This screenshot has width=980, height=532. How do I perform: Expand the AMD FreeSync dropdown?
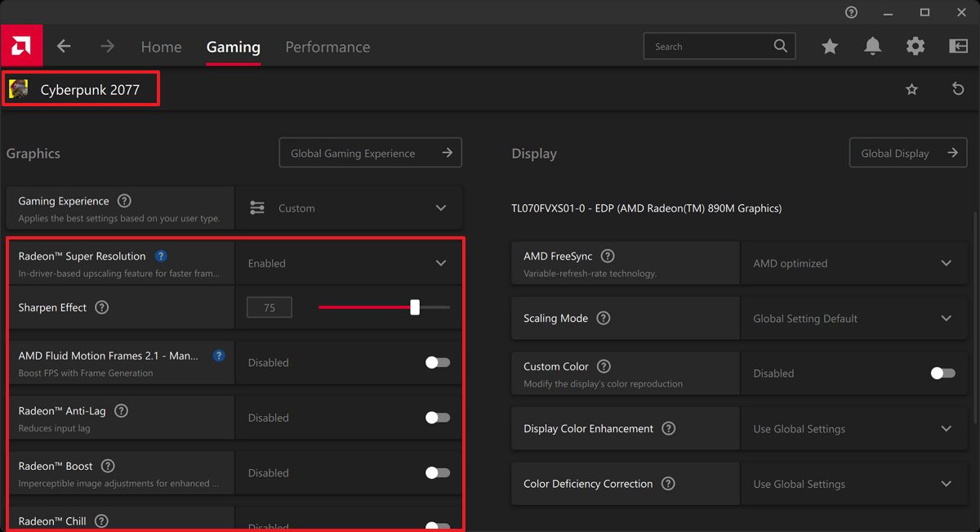pyautogui.click(x=947, y=262)
